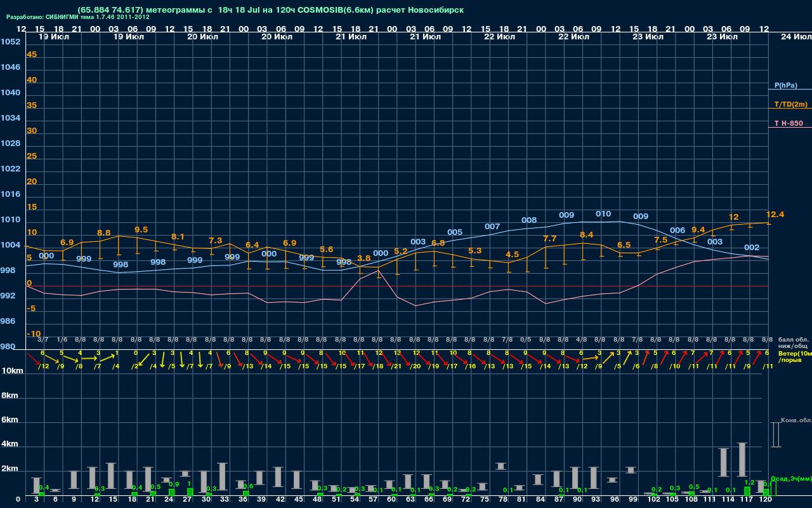This screenshot has width=812, height=508.
Task: Click the 'Осад,3ч(мм)' legend label
Action: 791,478
